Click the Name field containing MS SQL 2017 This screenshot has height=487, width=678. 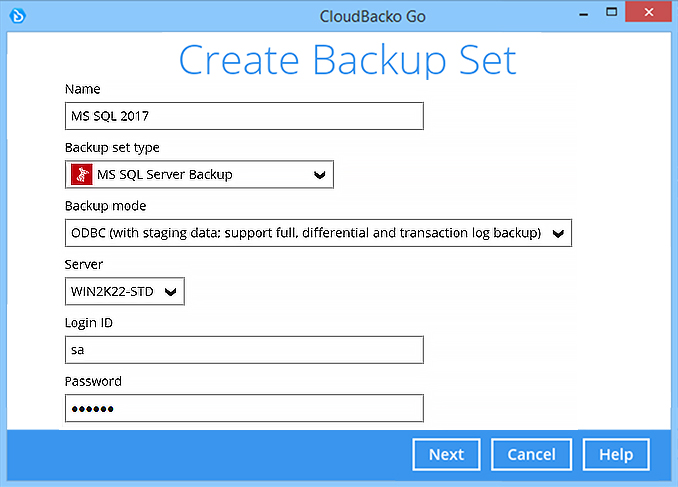pos(244,116)
